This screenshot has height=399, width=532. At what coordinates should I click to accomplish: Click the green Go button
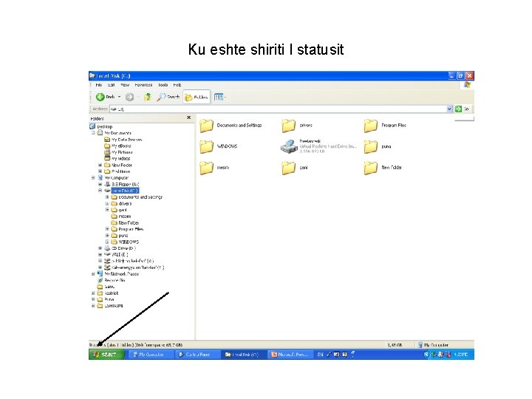pyautogui.click(x=458, y=109)
